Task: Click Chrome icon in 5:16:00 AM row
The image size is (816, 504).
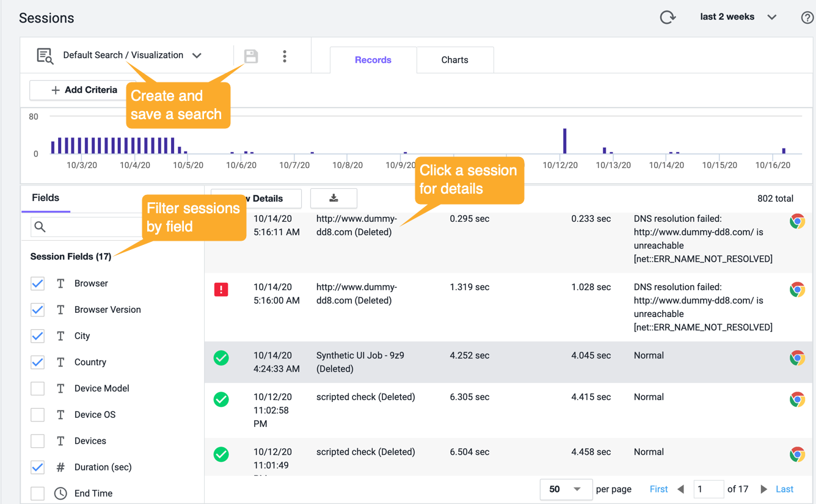Action: click(797, 290)
